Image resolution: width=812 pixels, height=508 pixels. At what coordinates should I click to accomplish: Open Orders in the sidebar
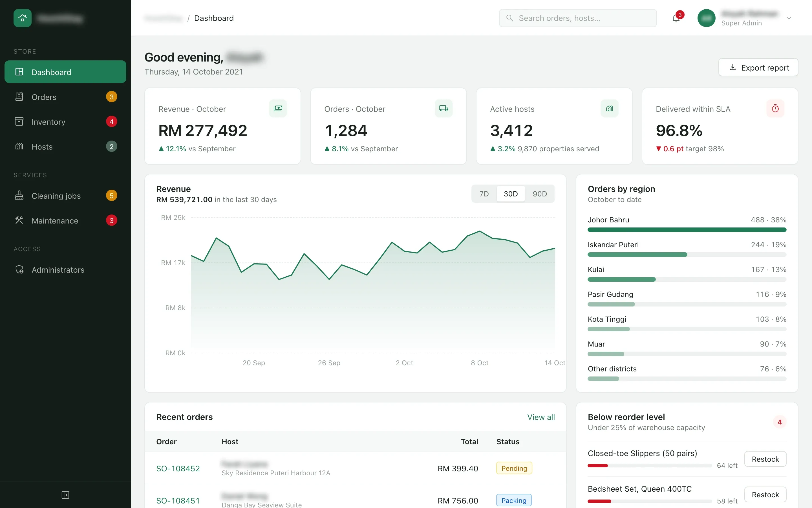coord(65,97)
